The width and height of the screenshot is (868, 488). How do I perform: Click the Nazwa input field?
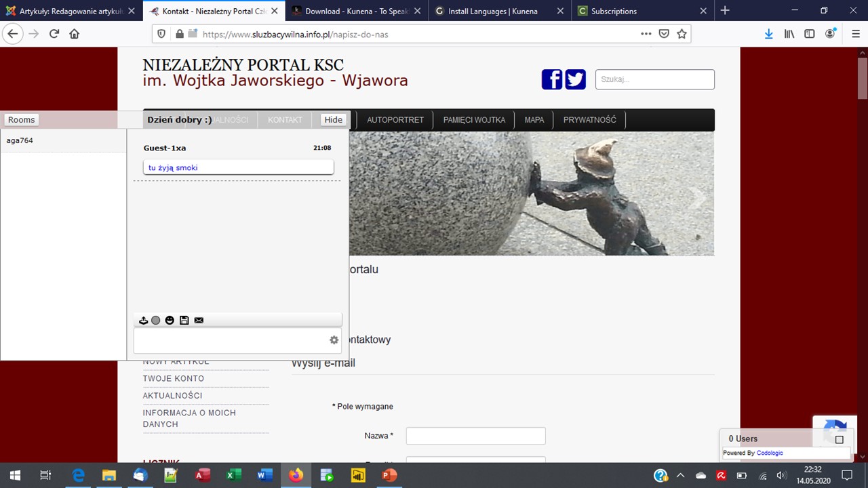tap(475, 436)
